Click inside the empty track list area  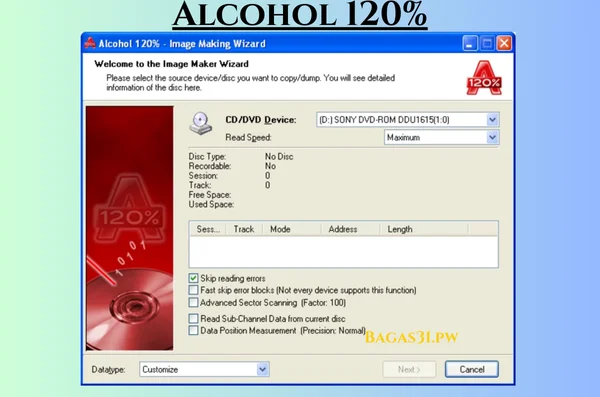(x=344, y=251)
